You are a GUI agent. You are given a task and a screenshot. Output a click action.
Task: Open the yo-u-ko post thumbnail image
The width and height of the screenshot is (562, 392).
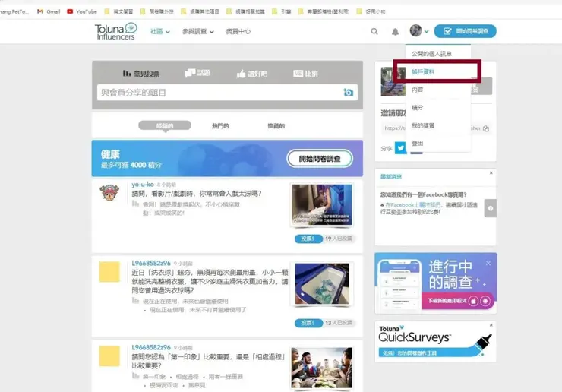point(321,205)
